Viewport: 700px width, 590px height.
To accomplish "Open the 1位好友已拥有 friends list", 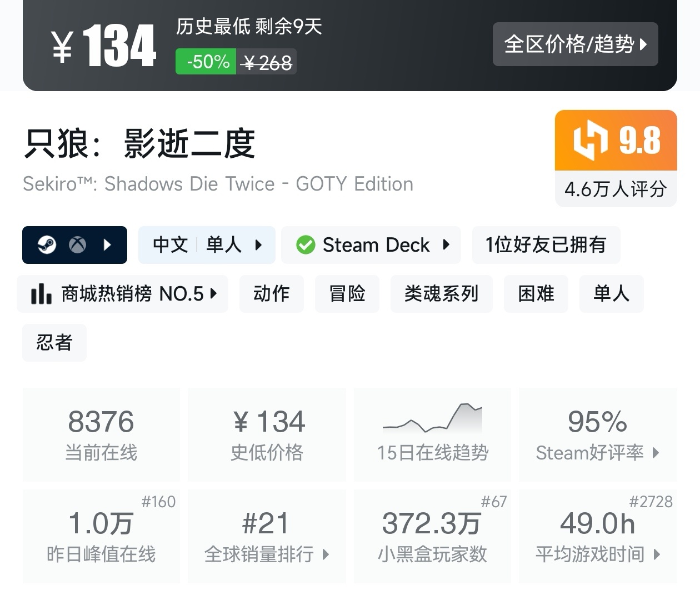I will tap(546, 245).
